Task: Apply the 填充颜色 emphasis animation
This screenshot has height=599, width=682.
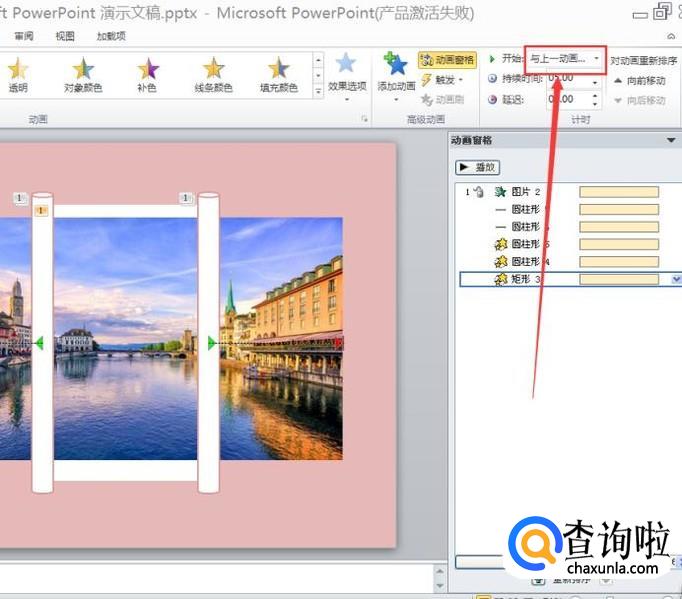Action: 278,75
